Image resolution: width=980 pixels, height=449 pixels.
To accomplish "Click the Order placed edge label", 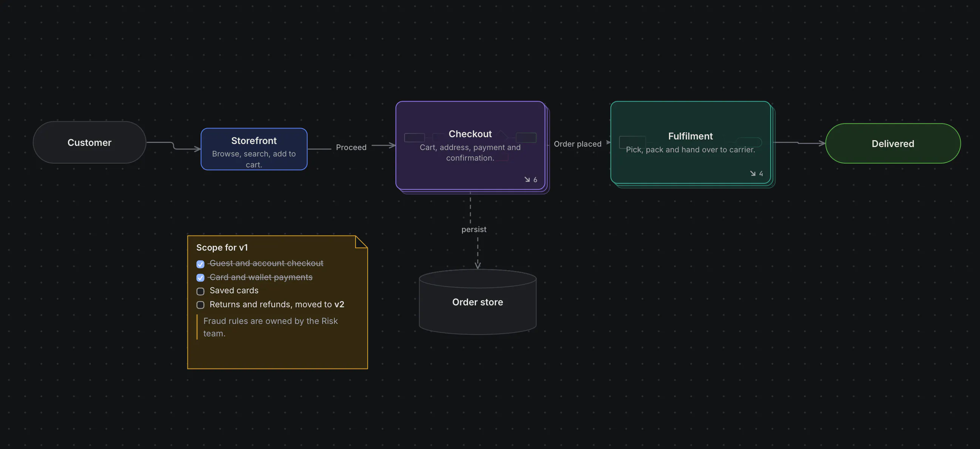I will tap(578, 144).
